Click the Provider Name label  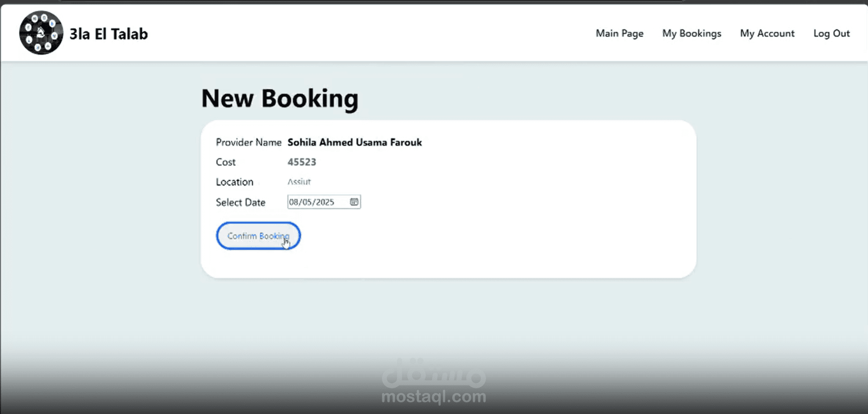click(248, 142)
